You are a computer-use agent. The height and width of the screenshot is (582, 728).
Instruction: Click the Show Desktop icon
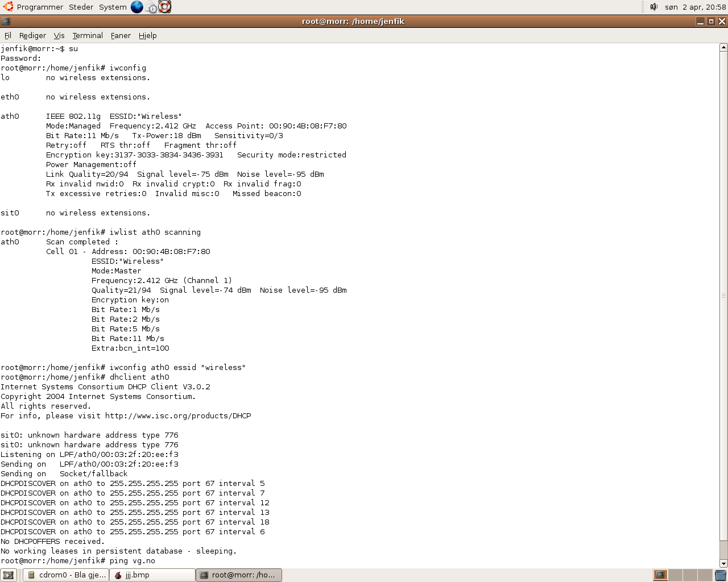(9, 575)
